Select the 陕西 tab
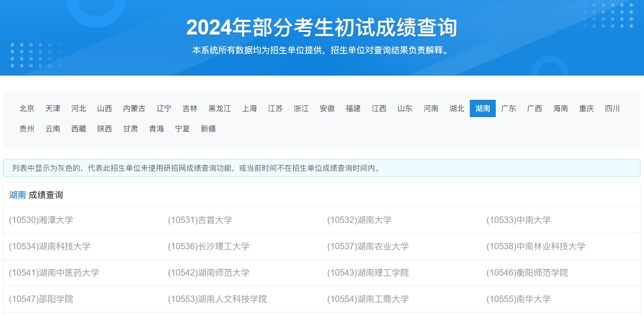This screenshot has width=644, height=315. (x=105, y=129)
